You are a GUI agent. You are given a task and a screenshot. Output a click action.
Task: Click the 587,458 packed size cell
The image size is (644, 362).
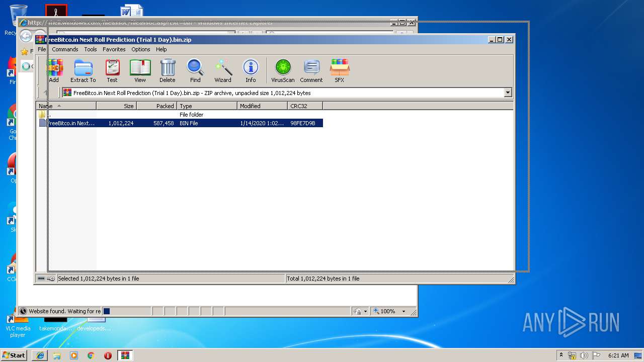pyautogui.click(x=164, y=123)
